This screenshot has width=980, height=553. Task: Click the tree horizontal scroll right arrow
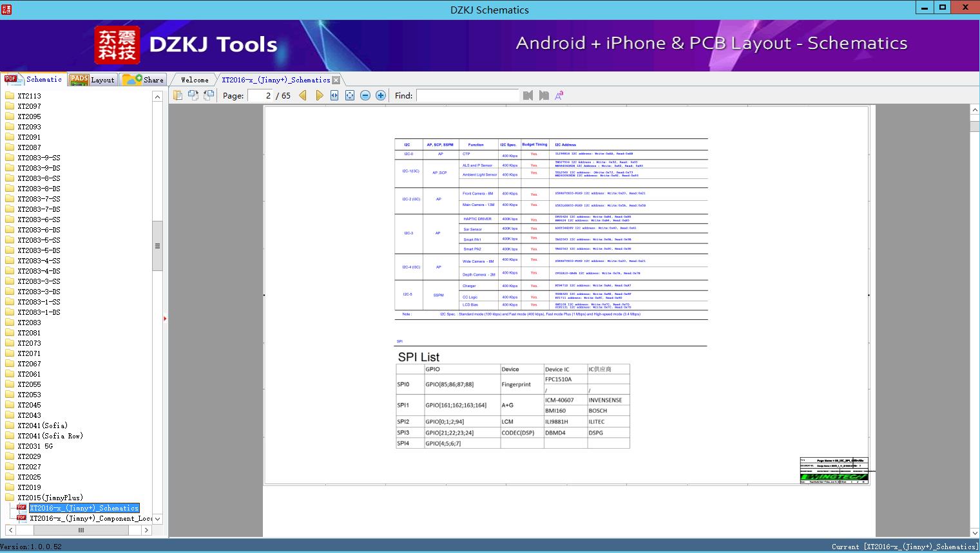pyautogui.click(x=146, y=530)
